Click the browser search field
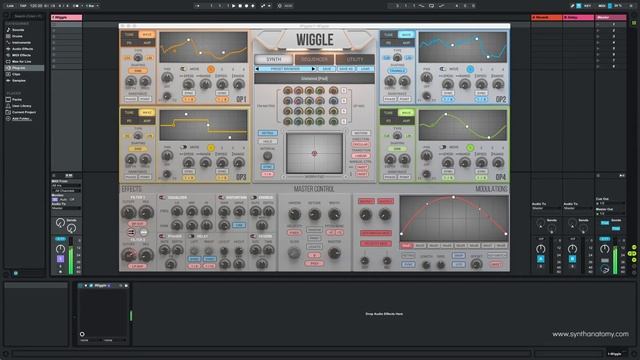Viewport: 640px width, 360px height. tap(28, 16)
